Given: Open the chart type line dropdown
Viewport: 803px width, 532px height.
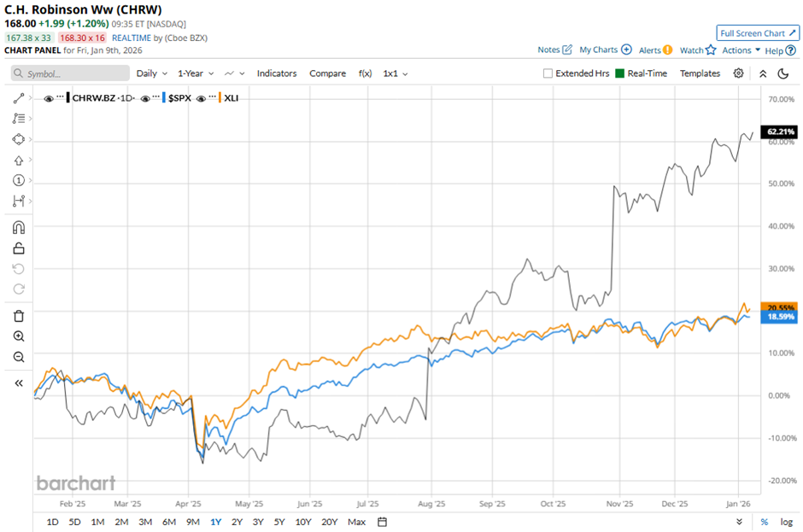Looking at the screenshot, I should [x=235, y=73].
